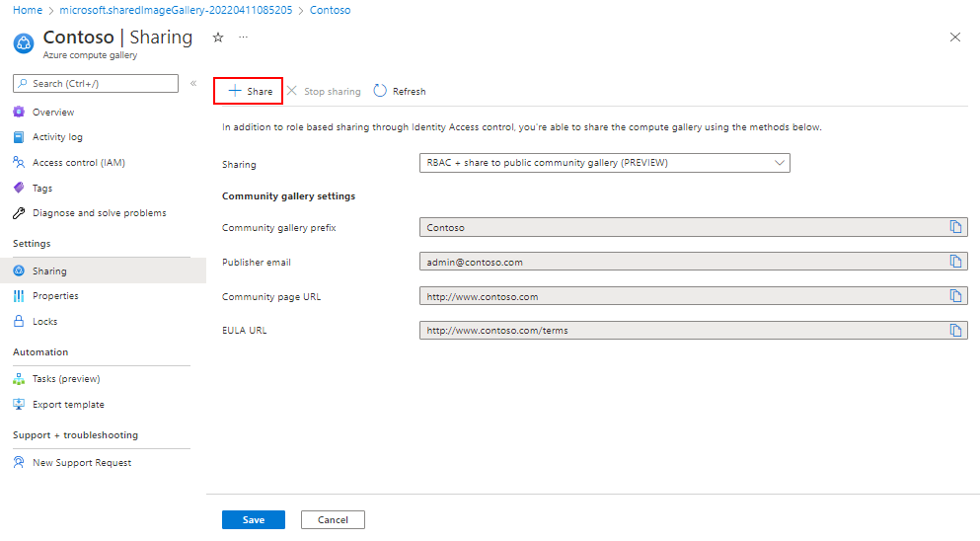Go to Home in the breadcrumb
980x541 pixels.
pyautogui.click(x=28, y=10)
